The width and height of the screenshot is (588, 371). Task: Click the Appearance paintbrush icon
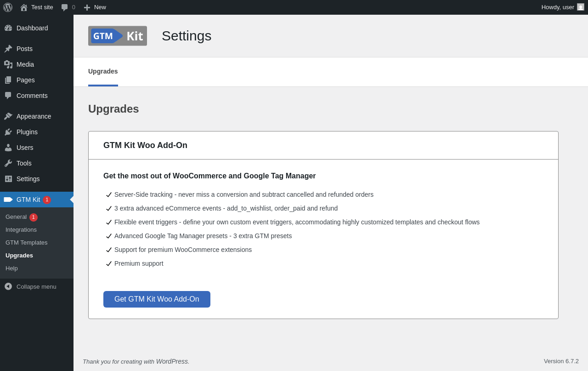pos(8,116)
